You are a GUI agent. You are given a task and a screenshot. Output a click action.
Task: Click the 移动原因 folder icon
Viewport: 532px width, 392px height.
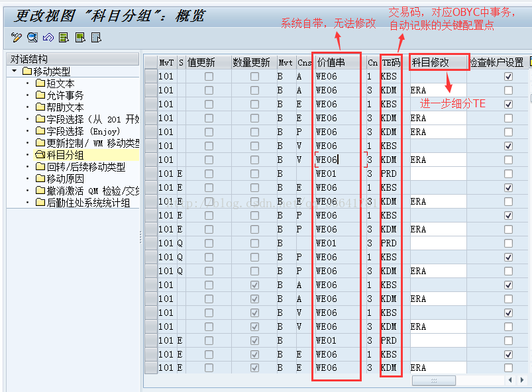[x=40, y=179]
